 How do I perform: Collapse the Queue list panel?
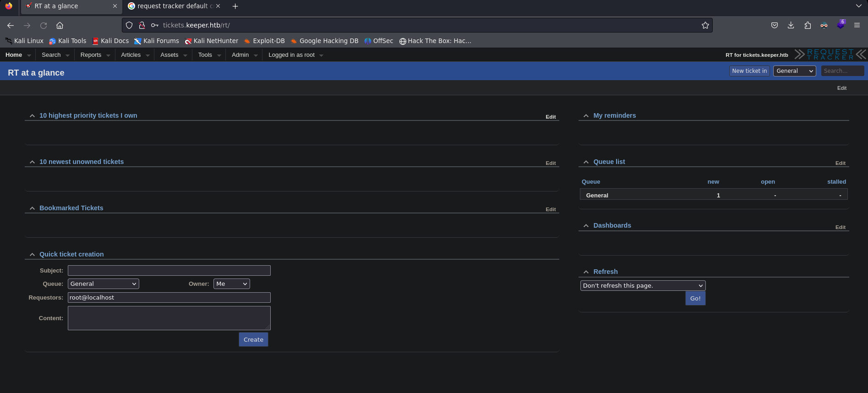[586, 162]
